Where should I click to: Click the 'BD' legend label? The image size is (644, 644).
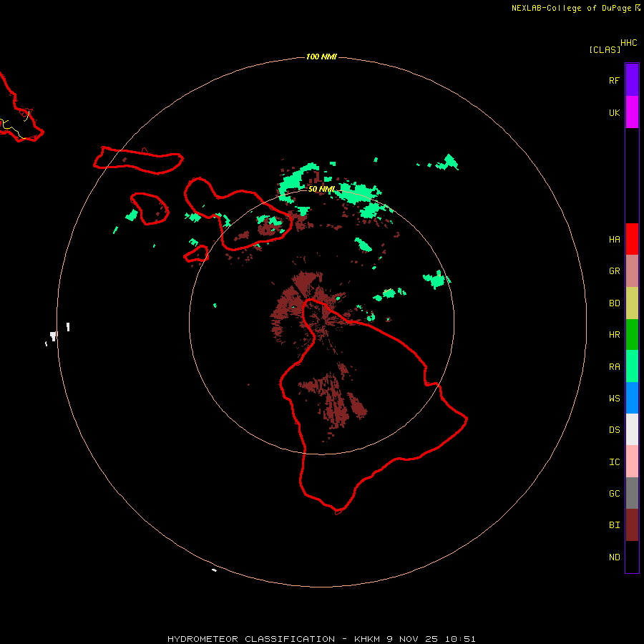click(x=615, y=303)
